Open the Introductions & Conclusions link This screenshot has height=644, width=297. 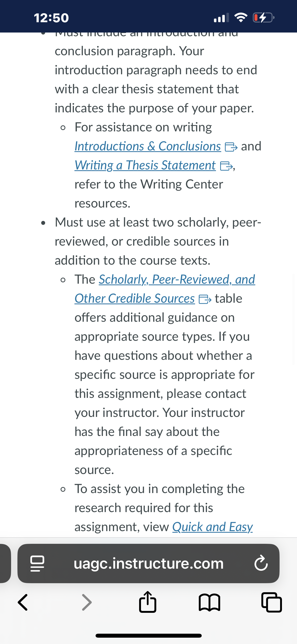click(x=148, y=146)
